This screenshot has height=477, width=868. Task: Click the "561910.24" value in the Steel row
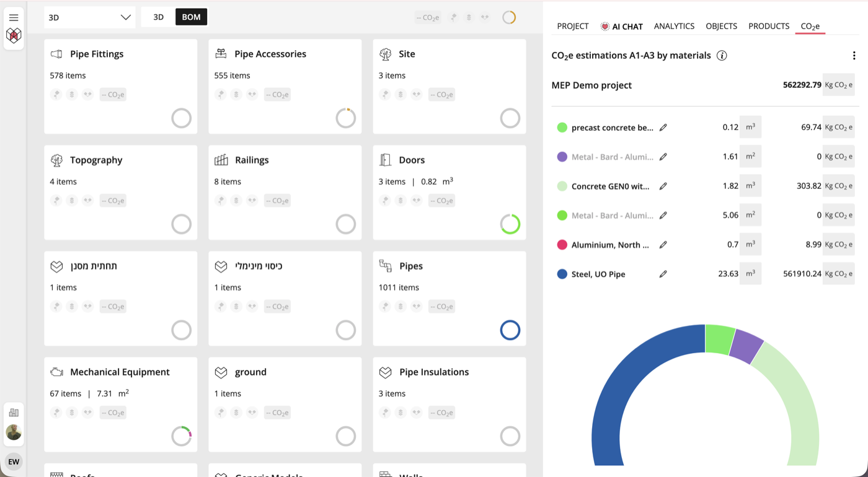802,274
